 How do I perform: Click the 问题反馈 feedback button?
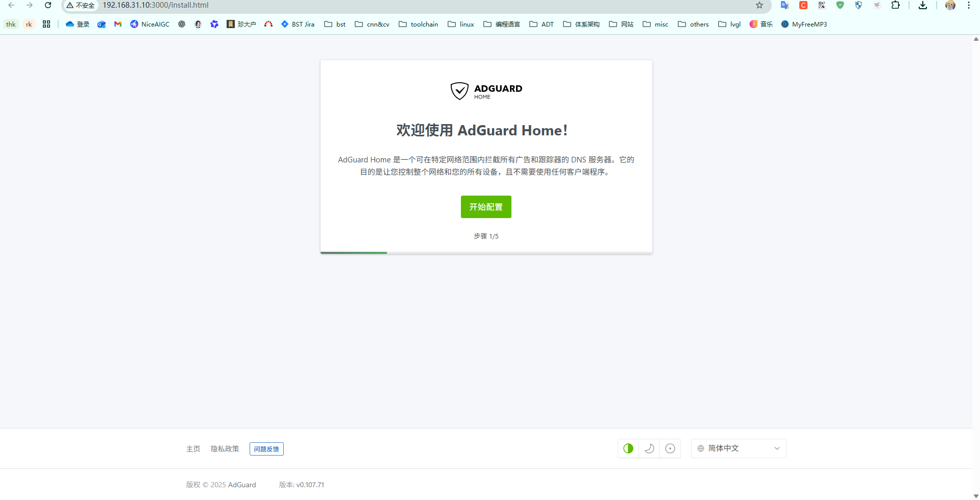[266, 449]
